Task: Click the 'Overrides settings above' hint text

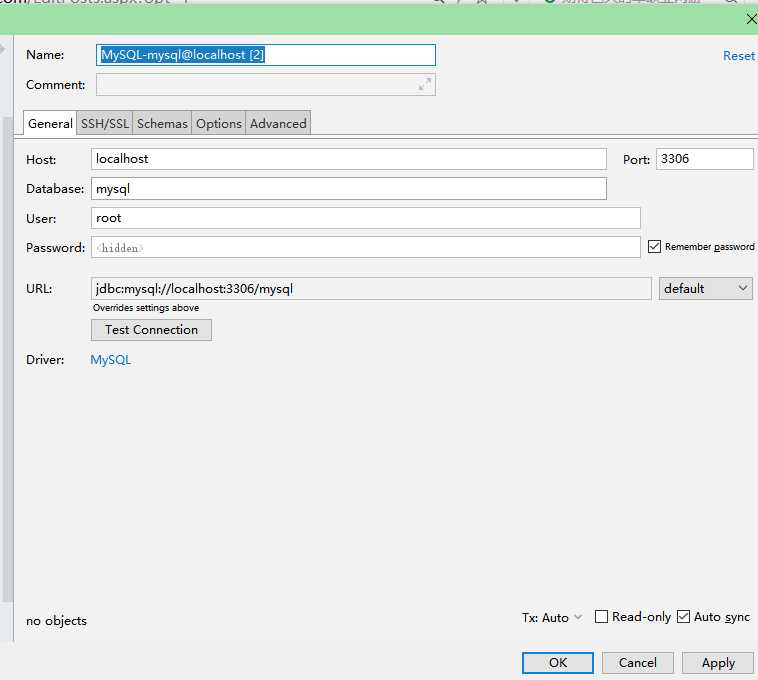Action: 146,308
